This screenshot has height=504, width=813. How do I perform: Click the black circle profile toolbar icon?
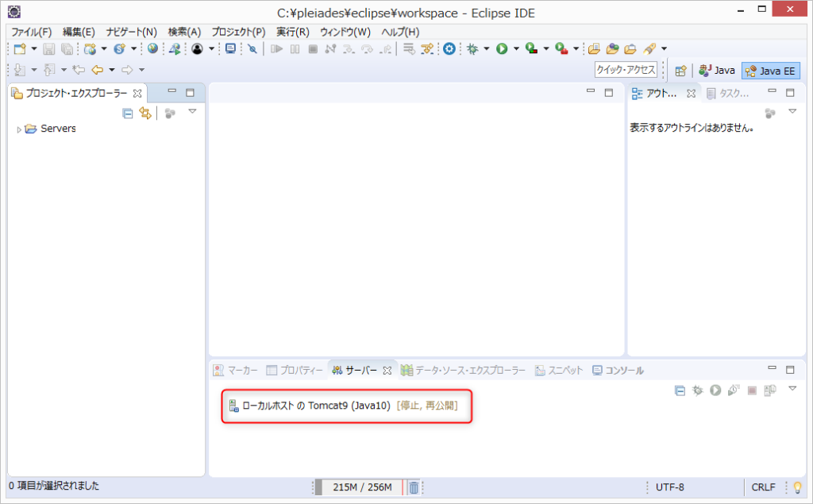click(x=197, y=48)
